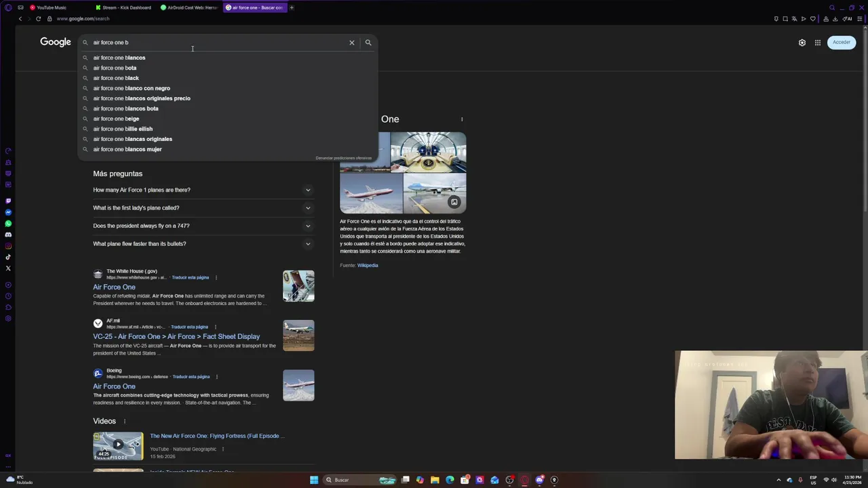Open the Google apps grid
This screenshot has height=488, width=868.
click(x=818, y=43)
